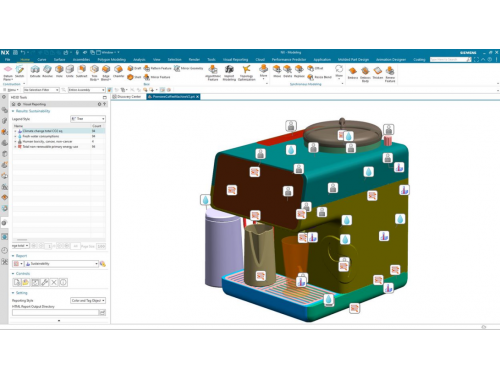Open the Reporting Style dropdown
This screenshot has height=379, width=500.
pyautogui.click(x=88, y=300)
